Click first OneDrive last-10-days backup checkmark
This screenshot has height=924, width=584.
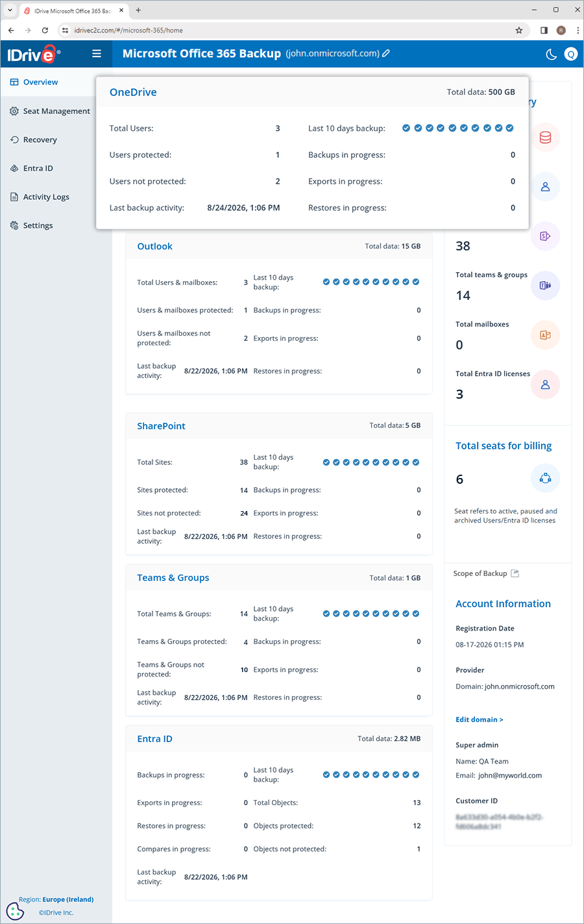[406, 128]
